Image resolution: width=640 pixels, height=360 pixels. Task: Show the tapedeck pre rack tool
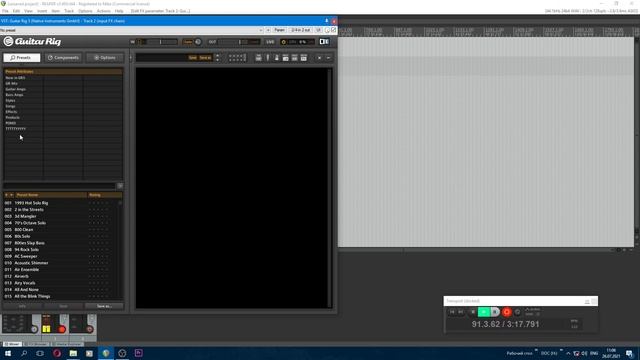click(258, 58)
